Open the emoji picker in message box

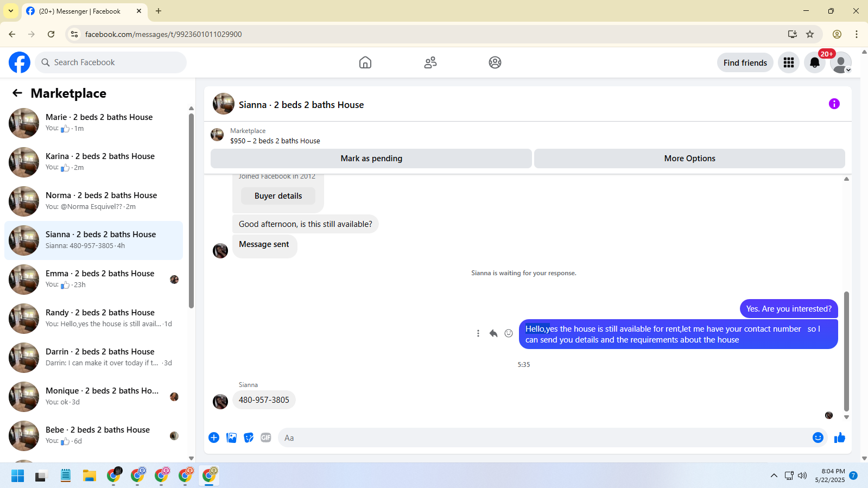coord(818,438)
